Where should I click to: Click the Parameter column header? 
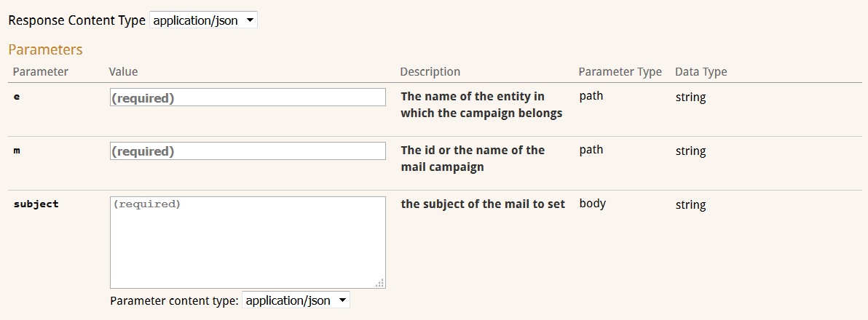coord(41,71)
